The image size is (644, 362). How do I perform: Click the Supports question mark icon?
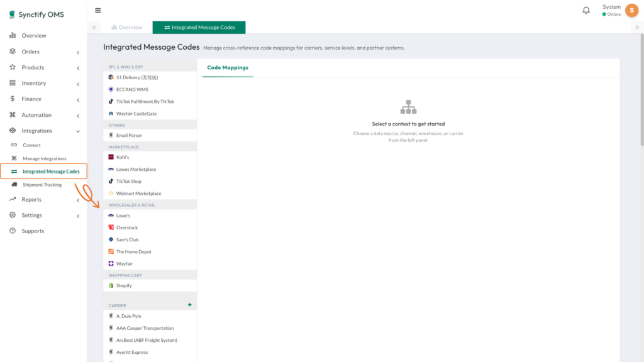[13, 231]
